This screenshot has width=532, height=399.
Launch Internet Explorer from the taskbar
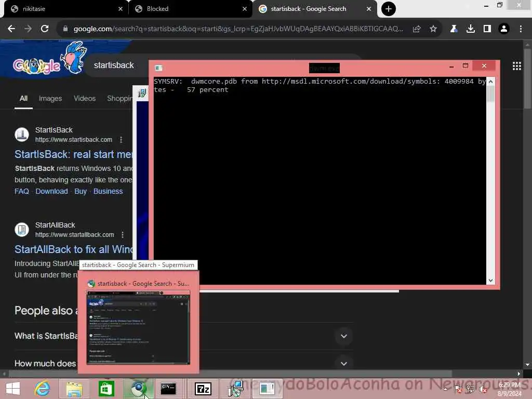(42, 389)
